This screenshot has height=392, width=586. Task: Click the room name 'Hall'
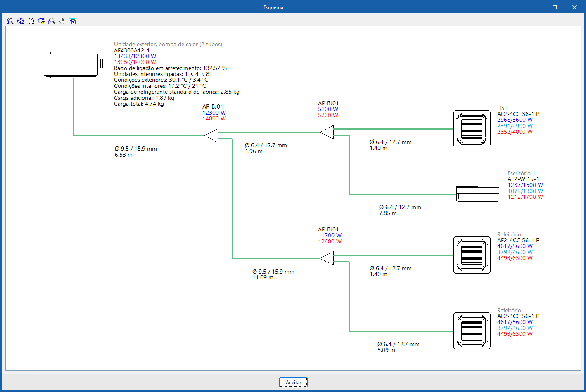(502, 108)
